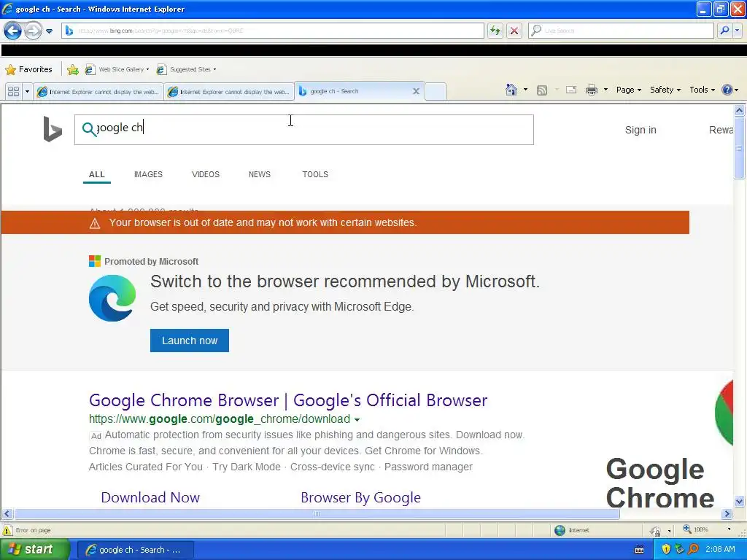The width and height of the screenshot is (747, 560).
Task: Click the horizontal scrollbar right arrow
Action: pyautogui.click(x=727, y=514)
